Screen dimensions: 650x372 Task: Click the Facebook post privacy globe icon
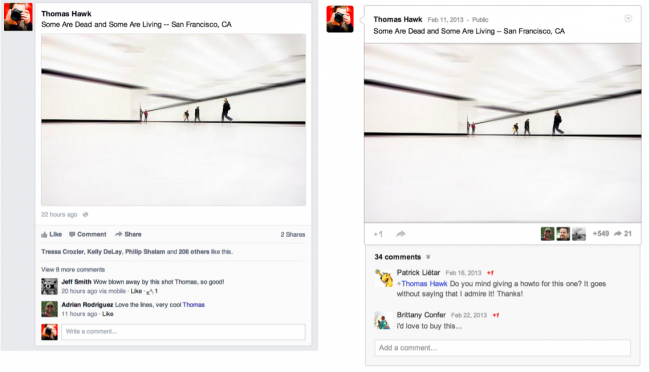click(x=85, y=214)
